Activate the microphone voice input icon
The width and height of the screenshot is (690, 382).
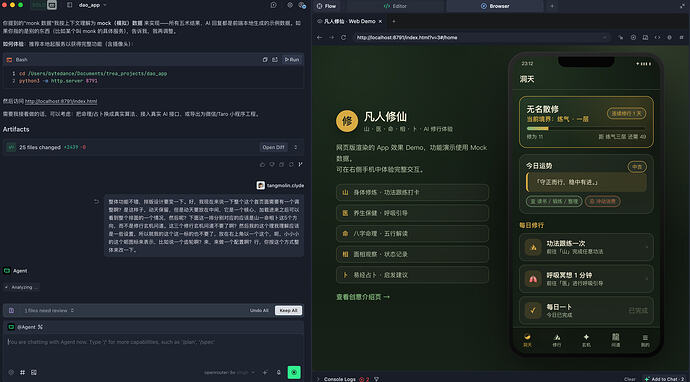[x=279, y=372]
